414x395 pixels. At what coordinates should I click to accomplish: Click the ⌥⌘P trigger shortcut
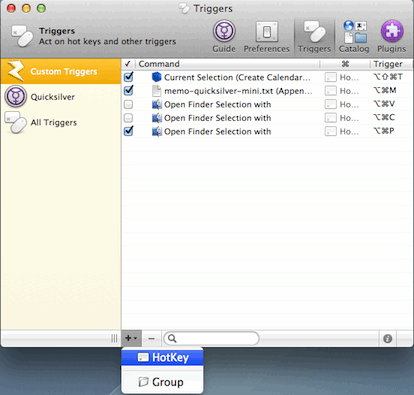[384, 131]
